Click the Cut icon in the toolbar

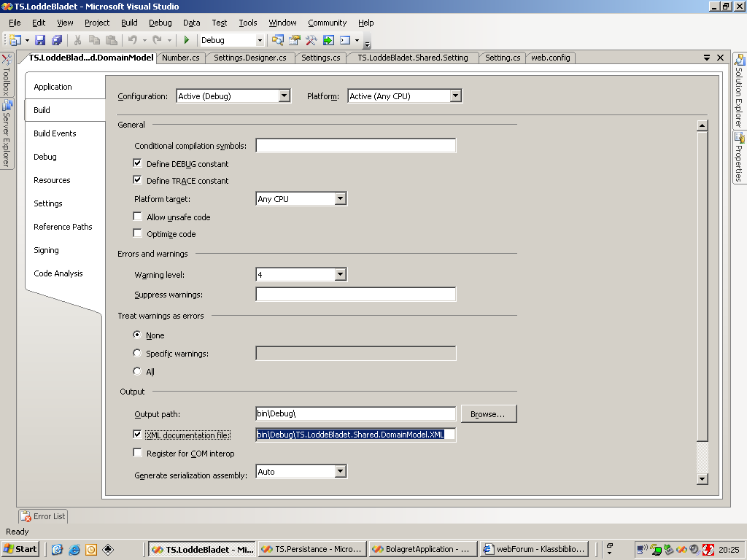(x=77, y=40)
